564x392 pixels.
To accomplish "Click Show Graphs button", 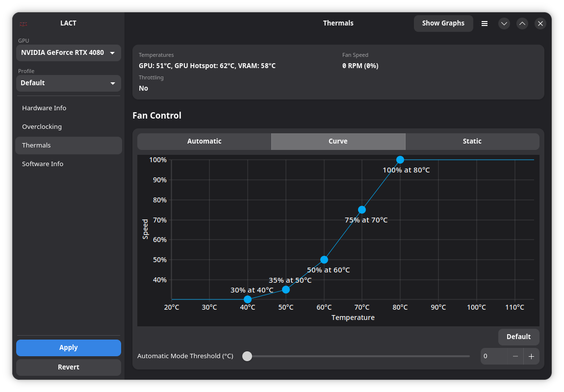I will [x=443, y=24].
